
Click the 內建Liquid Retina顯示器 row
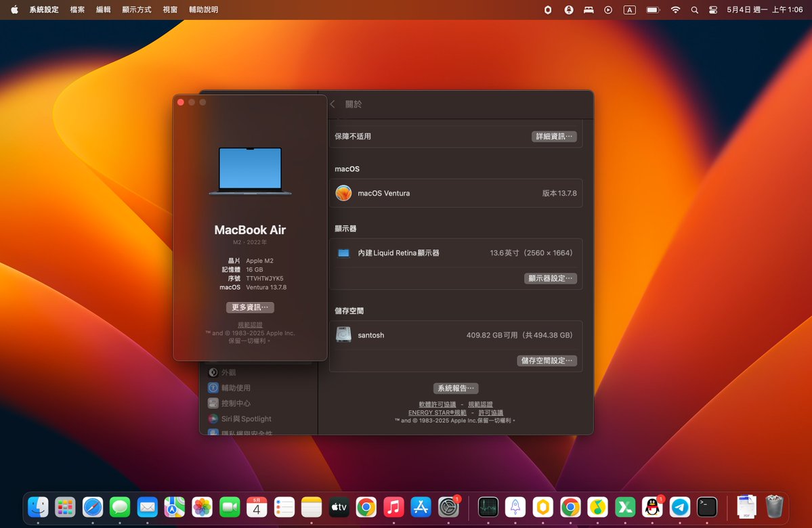[456, 252]
